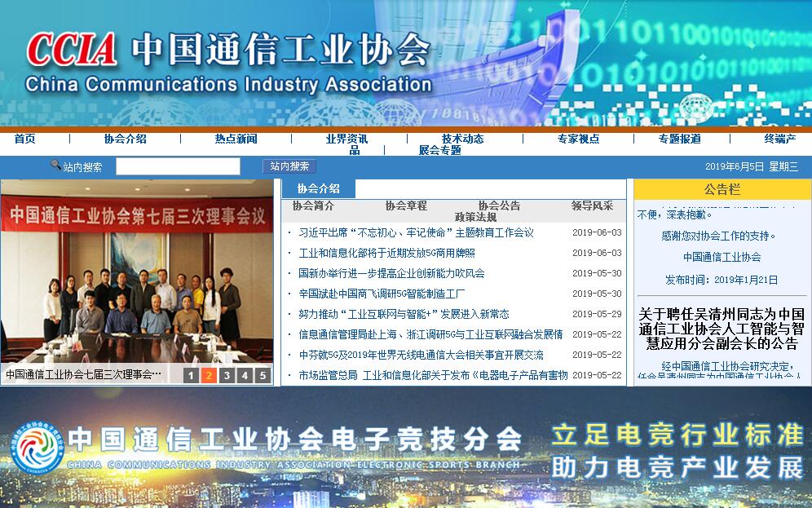Image resolution: width=812 pixels, height=508 pixels.
Task: Click the highlighted slide 2 indicator
Action: tap(208, 375)
